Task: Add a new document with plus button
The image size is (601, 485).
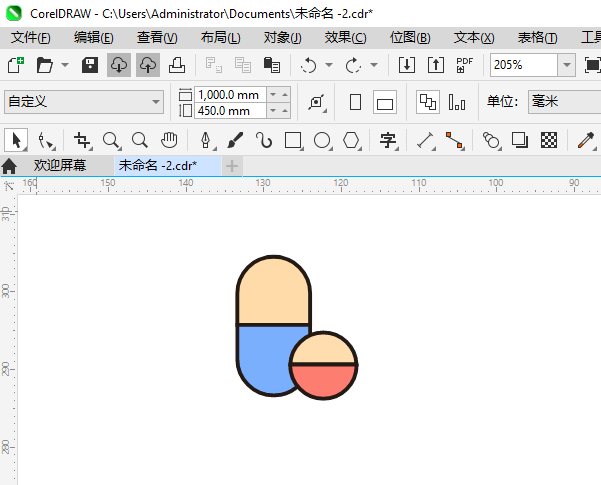Action: pyautogui.click(x=232, y=165)
